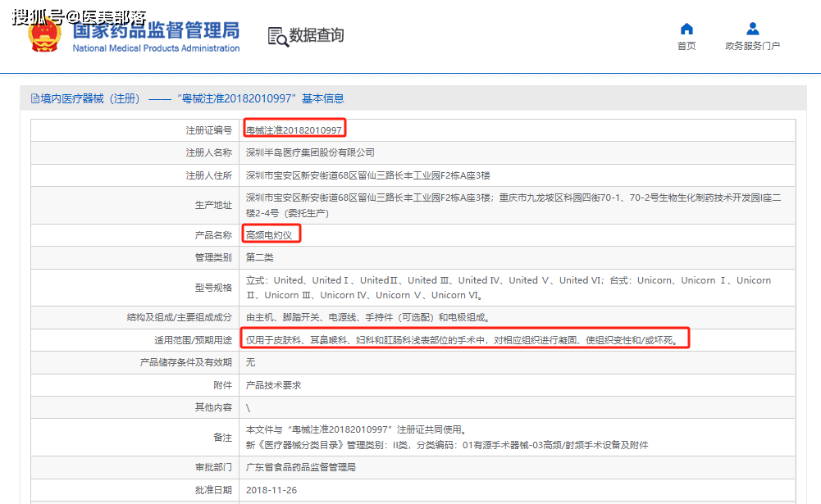Click the 无 storage conditions value

(250, 362)
